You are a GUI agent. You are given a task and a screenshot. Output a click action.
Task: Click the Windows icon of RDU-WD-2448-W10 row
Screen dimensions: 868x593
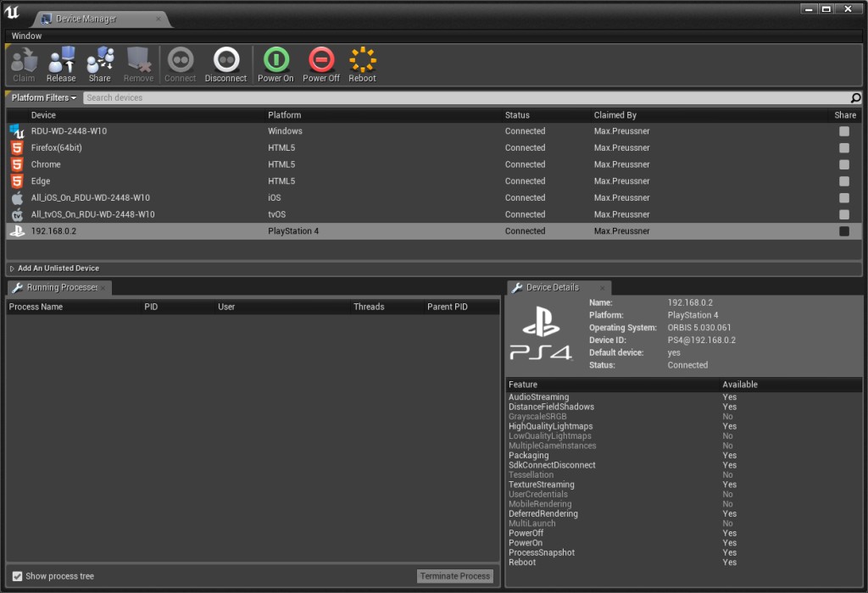tap(17, 131)
